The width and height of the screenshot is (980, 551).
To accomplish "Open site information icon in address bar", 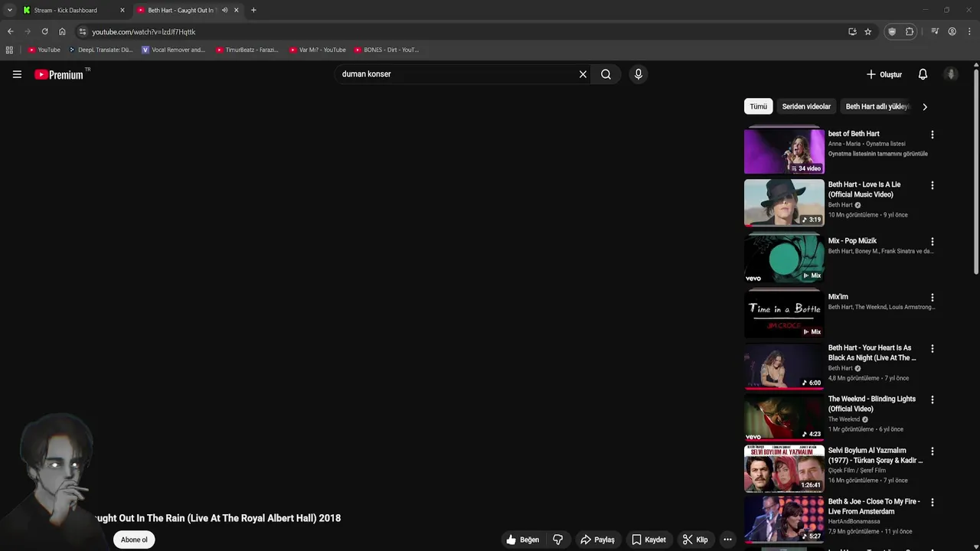I will (x=83, y=31).
